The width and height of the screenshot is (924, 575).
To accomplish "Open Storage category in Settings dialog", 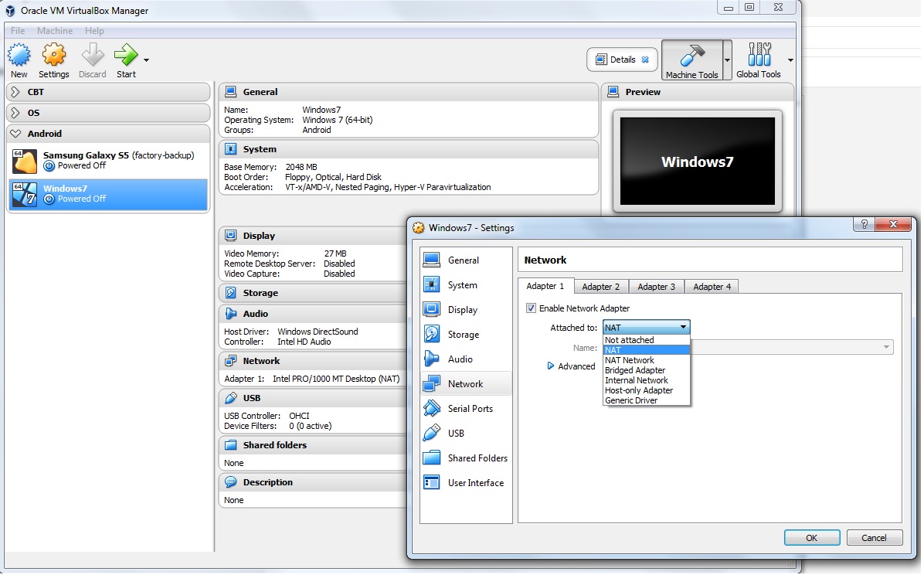I will 466,335.
